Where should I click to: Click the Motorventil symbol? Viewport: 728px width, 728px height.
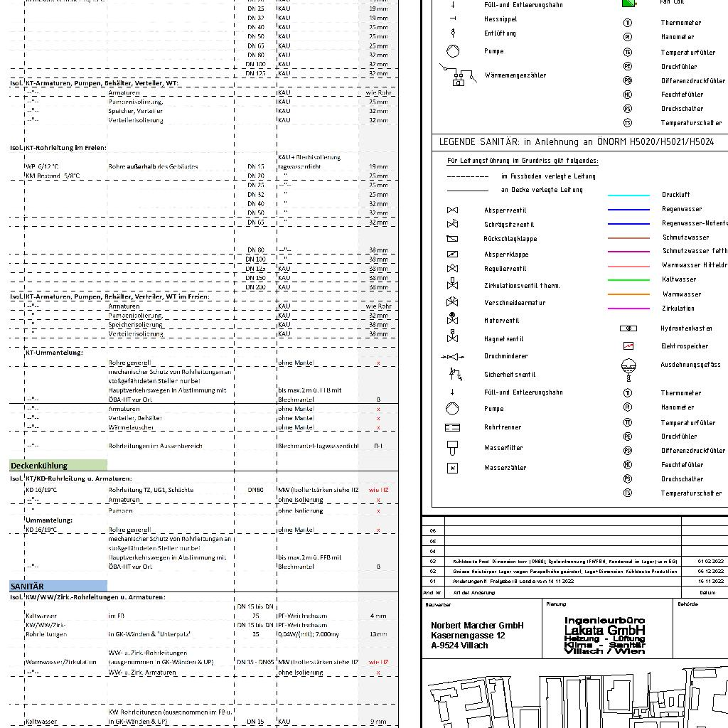coord(452,318)
